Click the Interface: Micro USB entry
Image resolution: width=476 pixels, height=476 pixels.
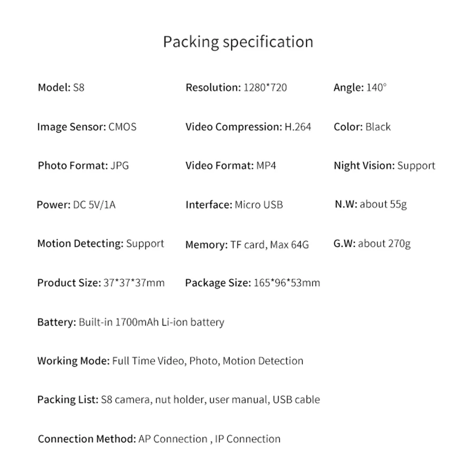point(234,205)
